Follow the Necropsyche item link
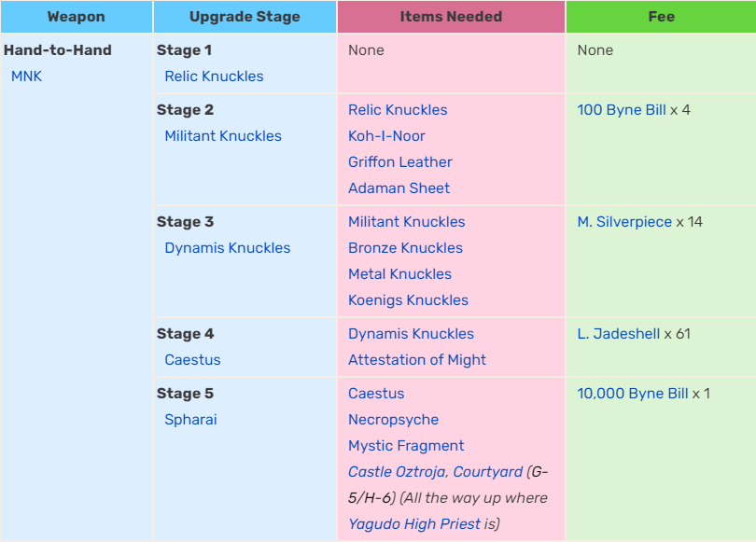Screen dimensions: 756x542 point(394,419)
